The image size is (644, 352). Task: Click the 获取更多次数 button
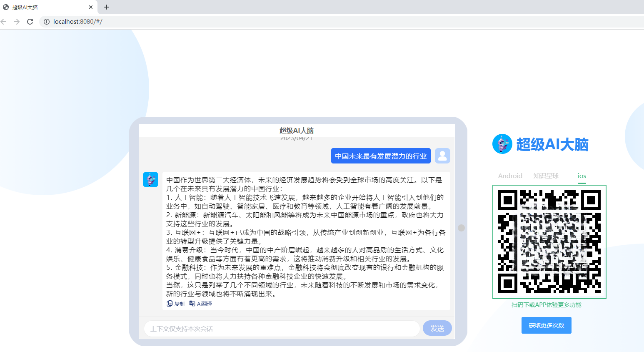click(x=546, y=325)
